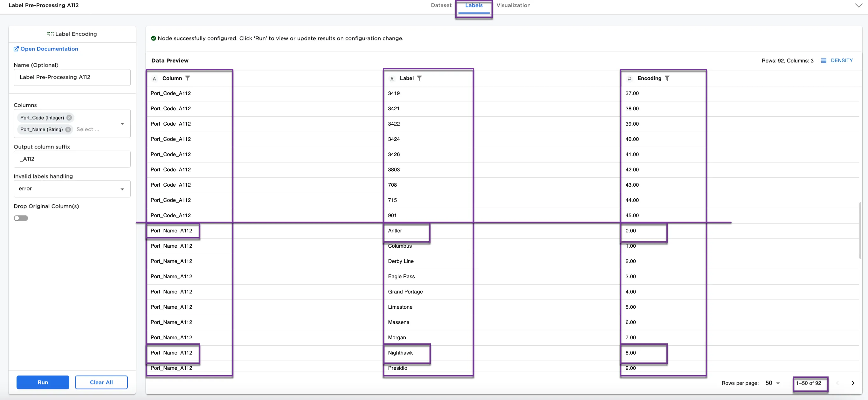Image resolution: width=868 pixels, height=400 pixels.
Task: Click the DENSITY lines icon
Action: pos(823,61)
